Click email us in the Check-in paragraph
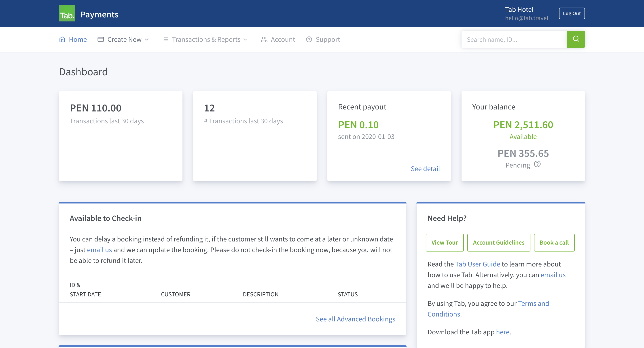The width and height of the screenshot is (644, 348). 100,250
